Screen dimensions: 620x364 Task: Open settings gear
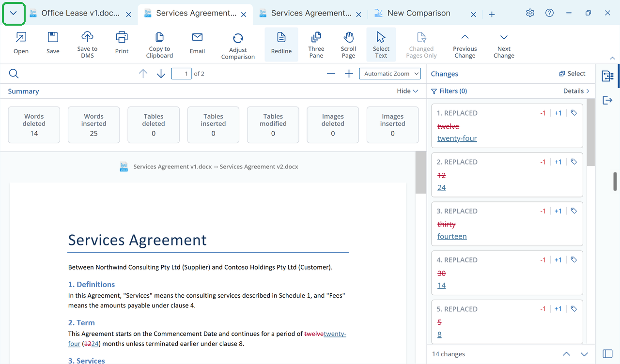coord(530,13)
